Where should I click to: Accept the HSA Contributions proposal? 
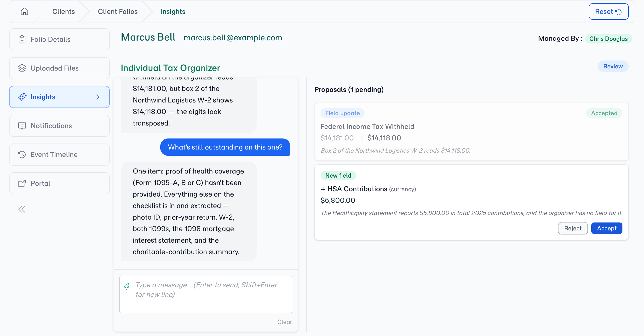point(606,228)
